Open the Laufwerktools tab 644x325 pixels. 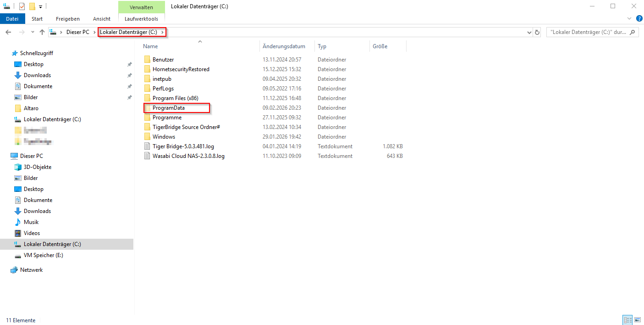[x=141, y=19]
